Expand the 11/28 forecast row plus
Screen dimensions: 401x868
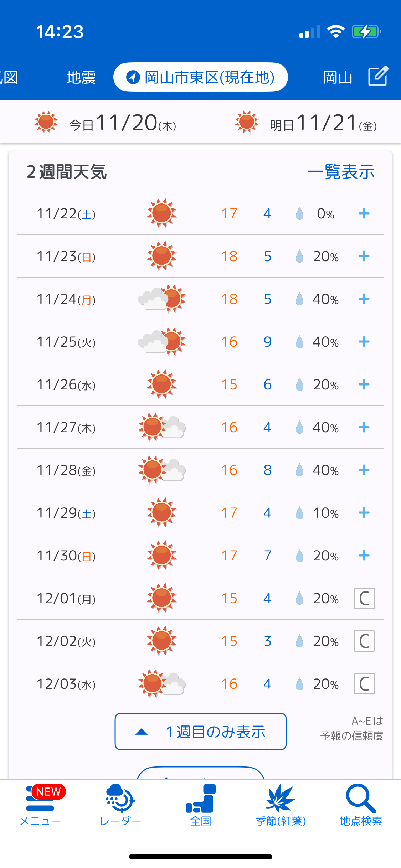click(x=364, y=470)
